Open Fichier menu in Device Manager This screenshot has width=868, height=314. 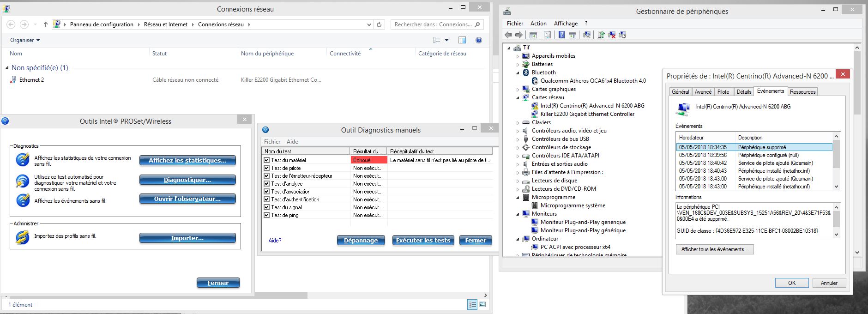point(515,24)
